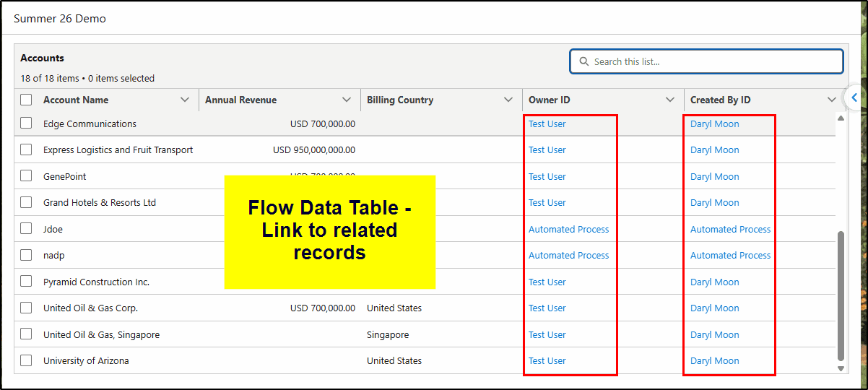Viewport: 868px width, 390px height.
Task: Check United Oil & Gas Corp. row
Action: (26, 308)
